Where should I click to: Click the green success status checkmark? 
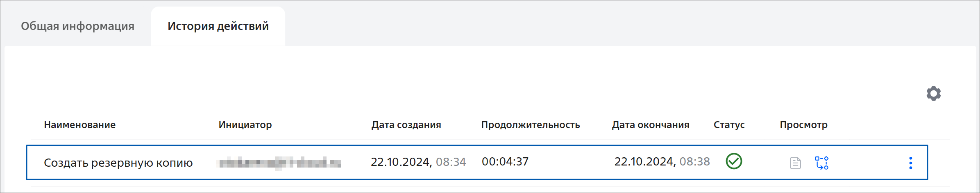pos(734,161)
